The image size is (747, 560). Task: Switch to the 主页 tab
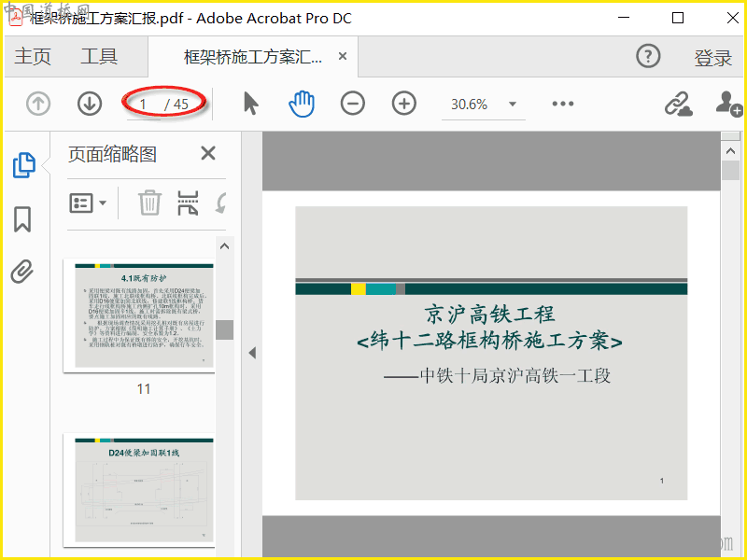(x=33, y=56)
